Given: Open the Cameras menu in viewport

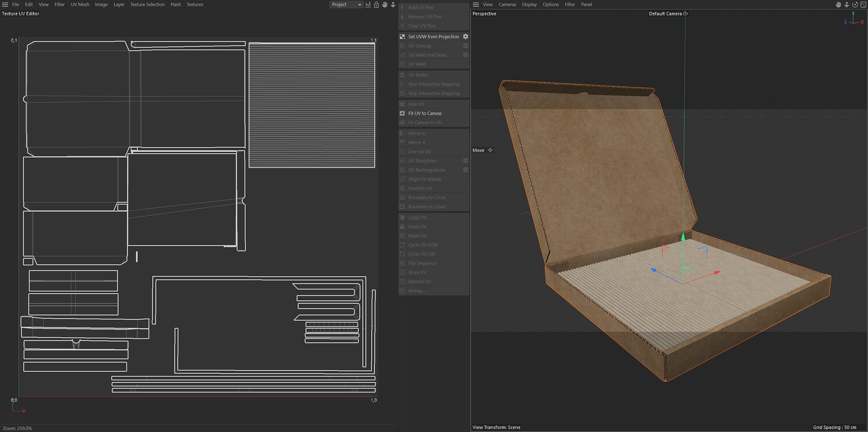Looking at the screenshot, I should pyautogui.click(x=507, y=5).
